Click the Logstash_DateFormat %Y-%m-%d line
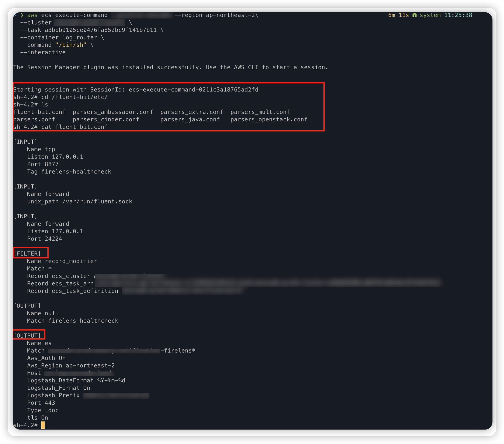Image resolution: width=504 pixels, height=444 pixels. coord(76,380)
